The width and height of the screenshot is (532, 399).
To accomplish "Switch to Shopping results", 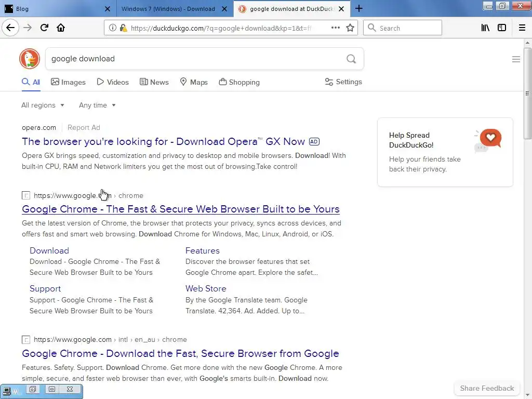I will (239, 82).
